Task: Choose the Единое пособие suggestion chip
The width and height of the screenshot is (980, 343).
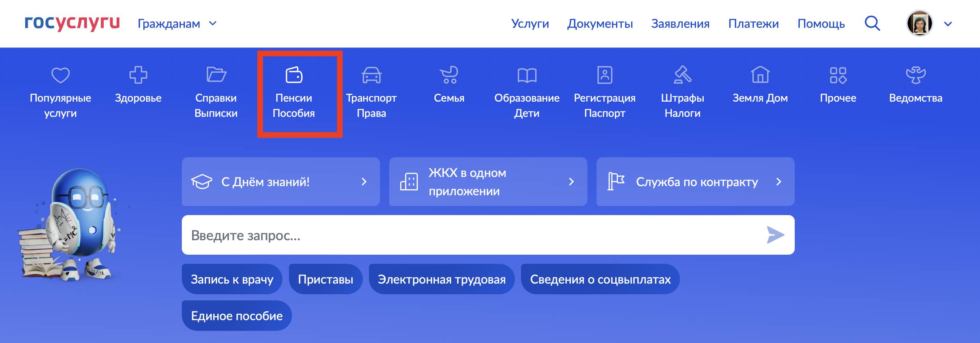Action: (x=237, y=316)
